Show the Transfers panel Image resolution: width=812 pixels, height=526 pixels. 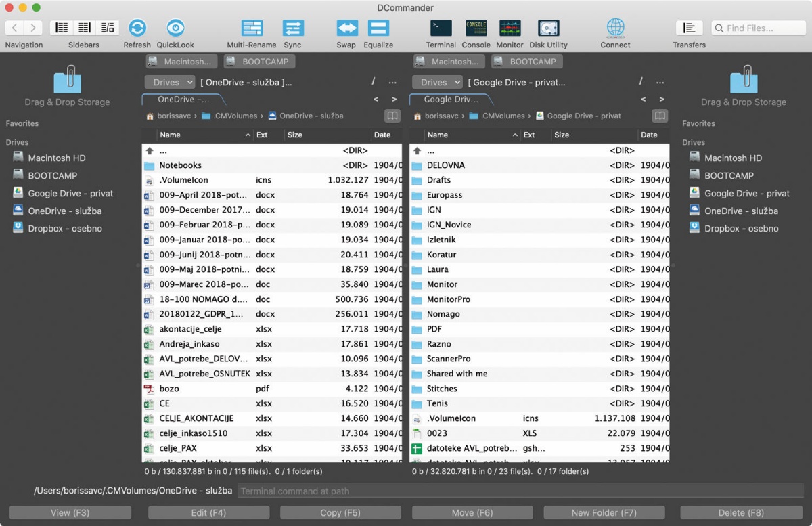coord(689,28)
